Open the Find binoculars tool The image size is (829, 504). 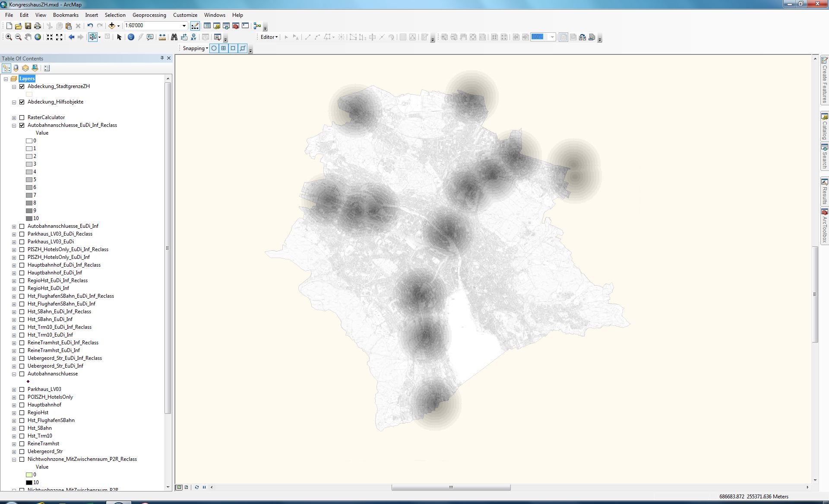click(x=174, y=37)
